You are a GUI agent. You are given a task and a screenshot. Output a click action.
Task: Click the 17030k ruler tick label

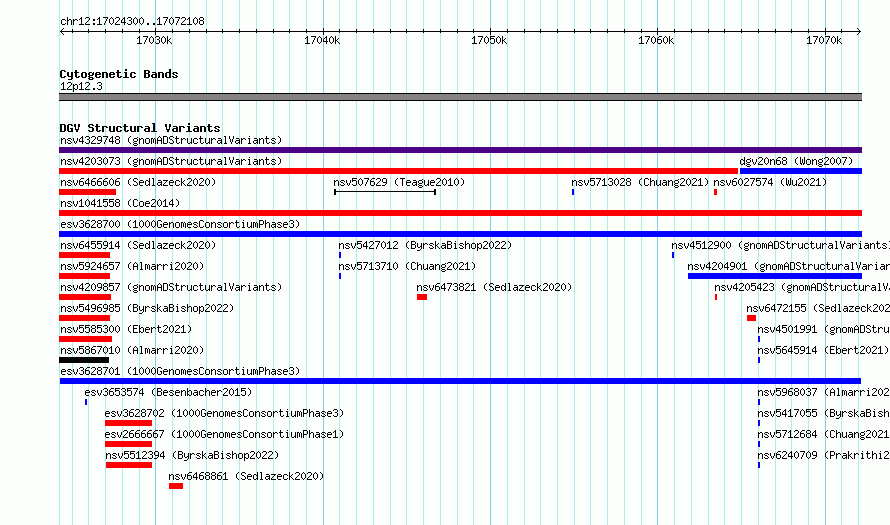154,40
